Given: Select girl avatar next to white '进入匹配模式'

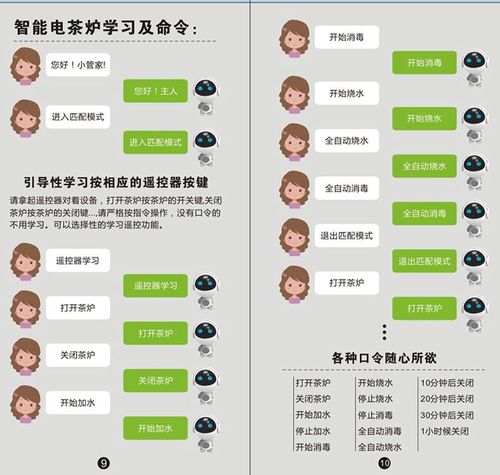Looking at the screenshot, I should click(x=25, y=118).
